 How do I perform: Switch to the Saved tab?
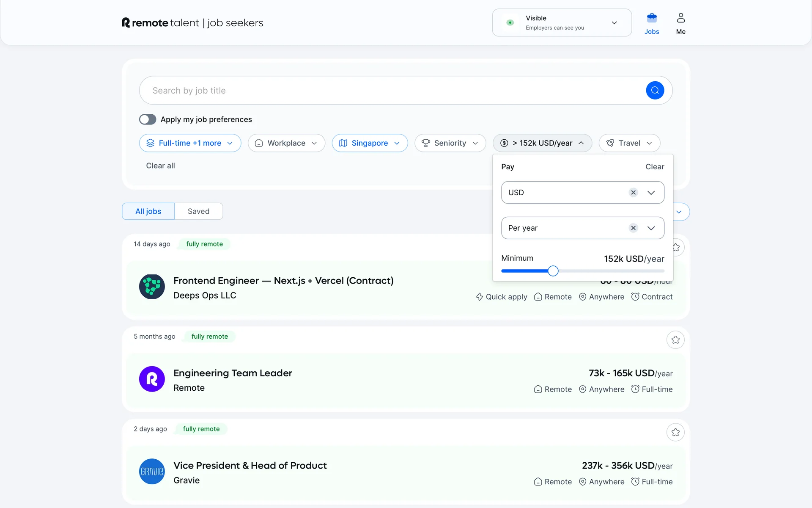(x=198, y=211)
